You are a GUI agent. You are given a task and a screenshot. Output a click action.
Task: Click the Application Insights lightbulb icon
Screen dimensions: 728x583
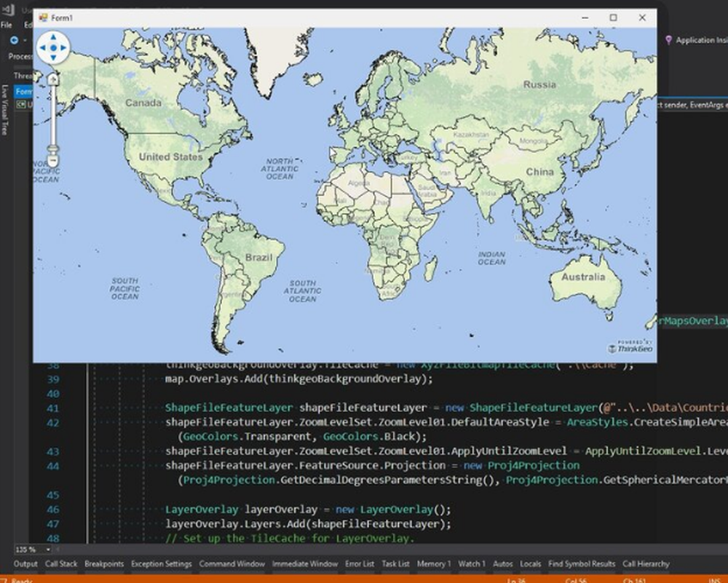coord(670,40)
